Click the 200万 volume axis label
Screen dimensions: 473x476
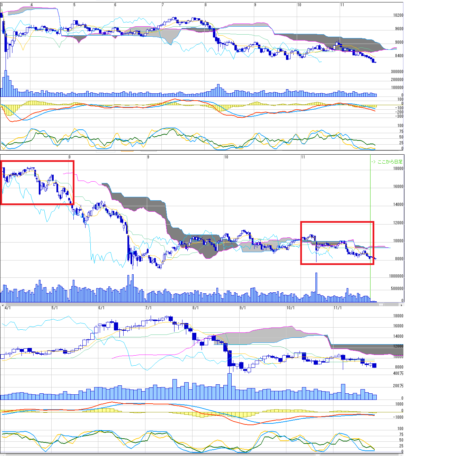[398, 386]
